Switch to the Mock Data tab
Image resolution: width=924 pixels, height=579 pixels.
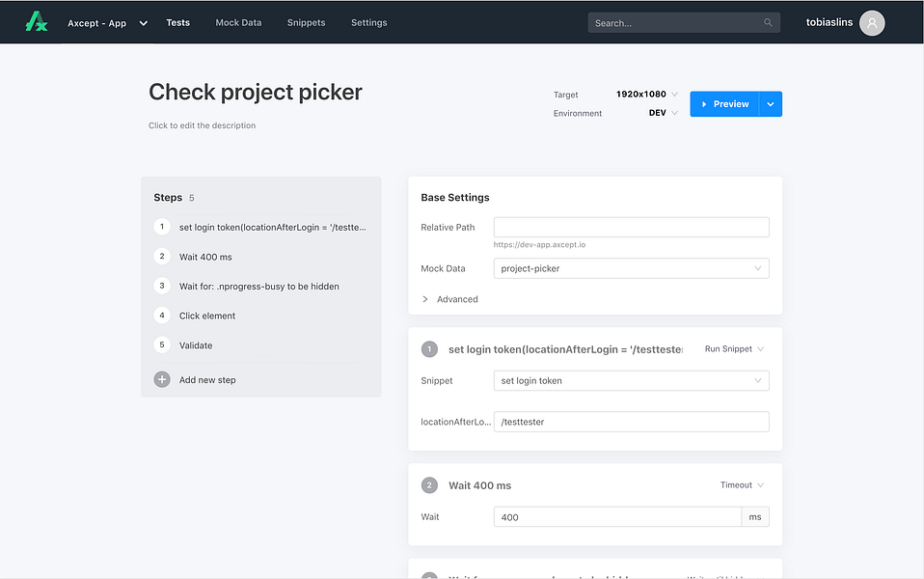[238, 22]
